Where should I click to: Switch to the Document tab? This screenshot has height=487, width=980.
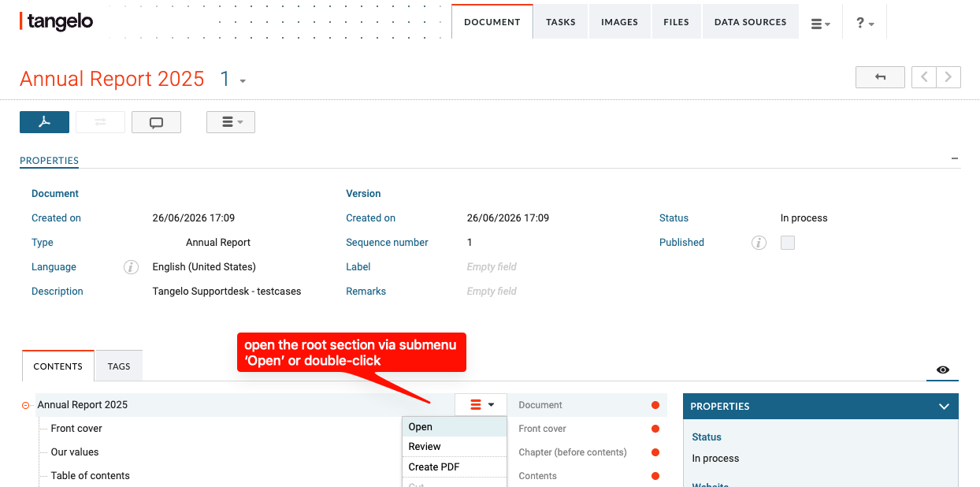pos(492,22)
